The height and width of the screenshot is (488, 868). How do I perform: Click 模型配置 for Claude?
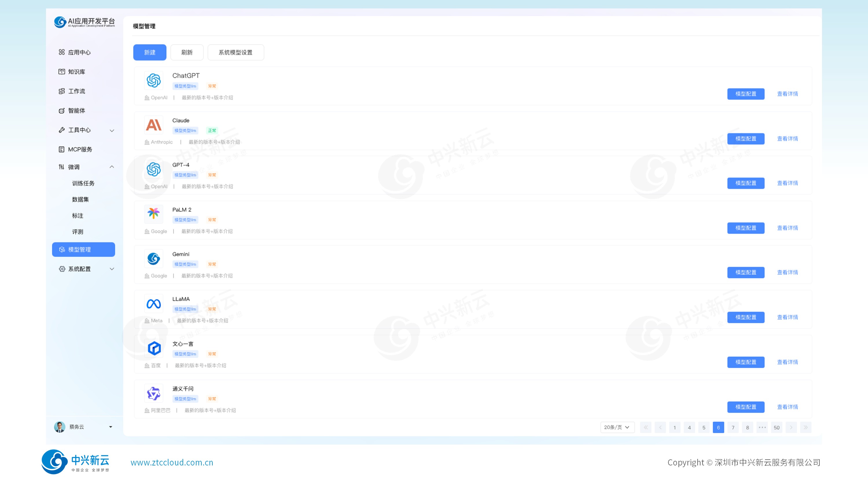tap(746, 139)
